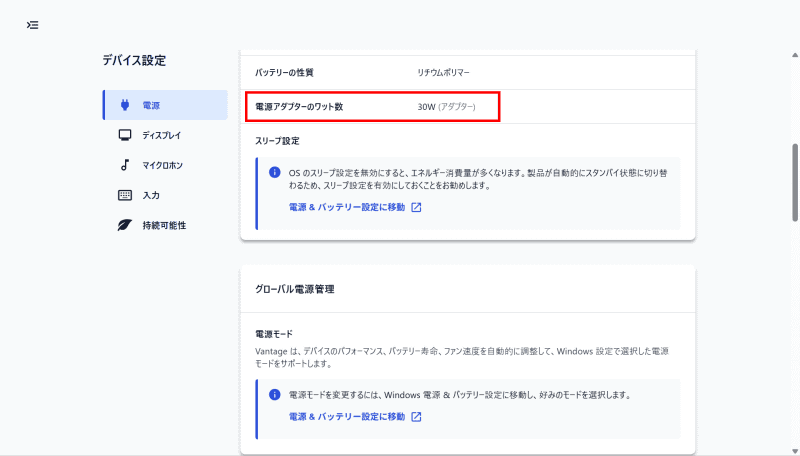Click the leaf icon beside 持続可能性
This screenshot has width=800, height=456.
(125, 225)
